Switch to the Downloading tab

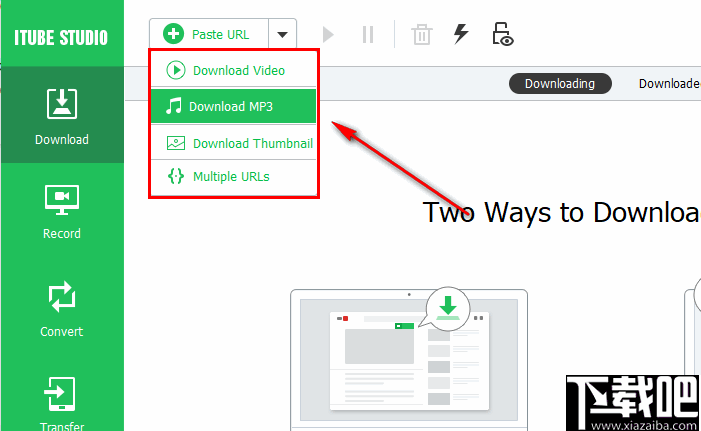(x=560, y=84)
